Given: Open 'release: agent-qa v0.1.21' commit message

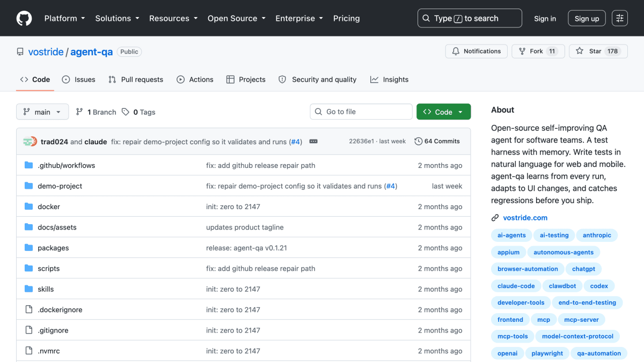Looking at the screenshot, I should pos(246,248).
